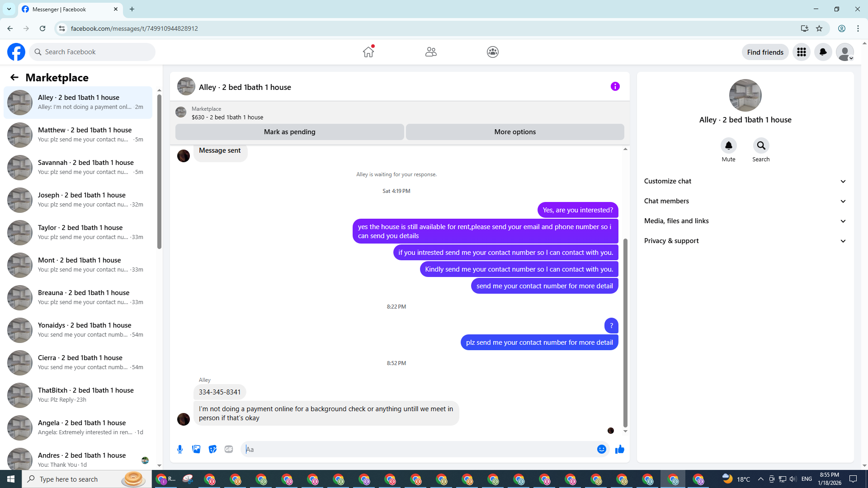This screenshot has height=488, width=868.
Task: Go to the Facebook Home tab
Action: (x=368, y=52)
